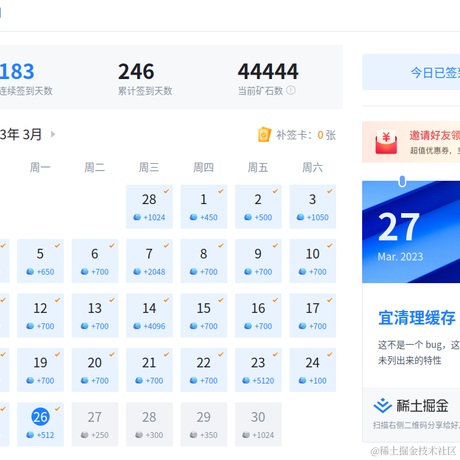Screen dimensions: 460x460
Task: Click the 宜清理缓存 fortune heading
Action: [x=417, y=318]
